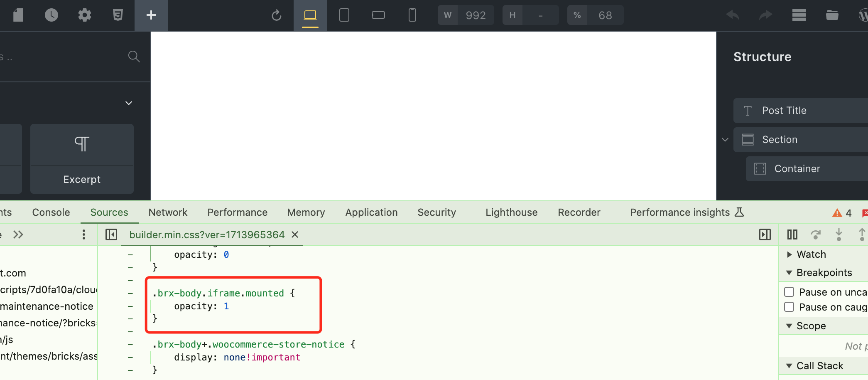Open the custom CSS icon

(118, 15)
